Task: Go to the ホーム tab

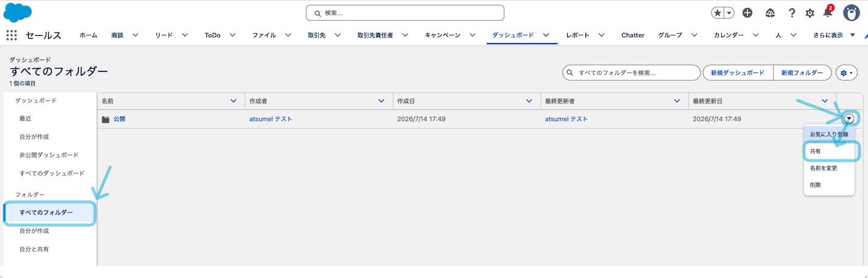Action: (88, 35)
